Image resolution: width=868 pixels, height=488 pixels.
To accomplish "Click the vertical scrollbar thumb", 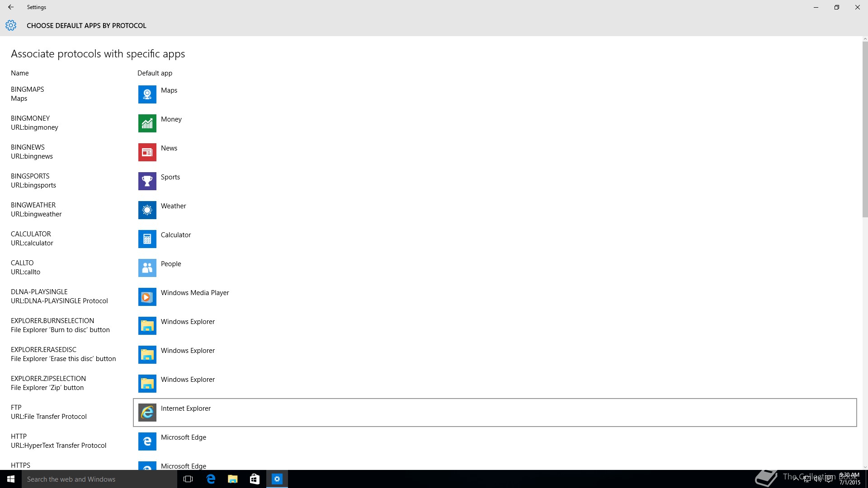I will tap(865, 130).
